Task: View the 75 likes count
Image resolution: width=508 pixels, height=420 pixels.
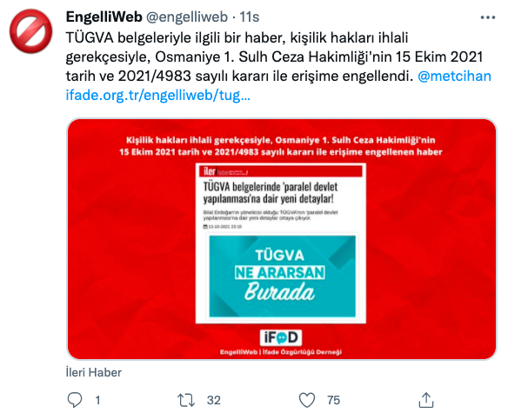Action: click(333, 400)
